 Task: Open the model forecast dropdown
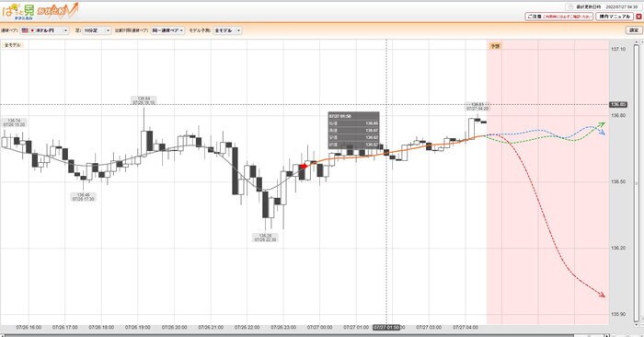pyautogui.click(x=227, y=30)
